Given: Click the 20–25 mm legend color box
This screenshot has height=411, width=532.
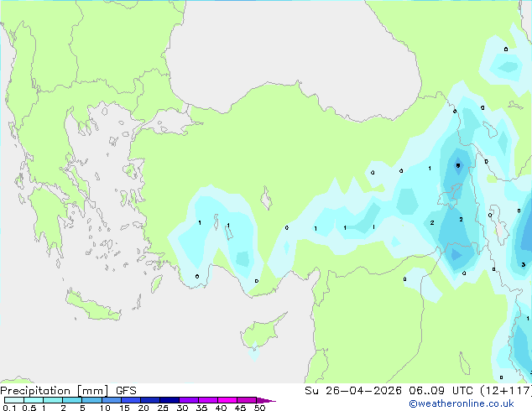Looking at the screenshot, I should tap(149, 400).
